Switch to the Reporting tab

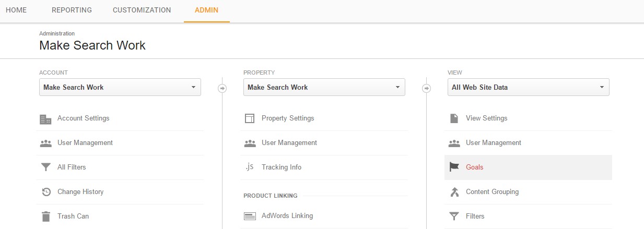coord(72,10)
